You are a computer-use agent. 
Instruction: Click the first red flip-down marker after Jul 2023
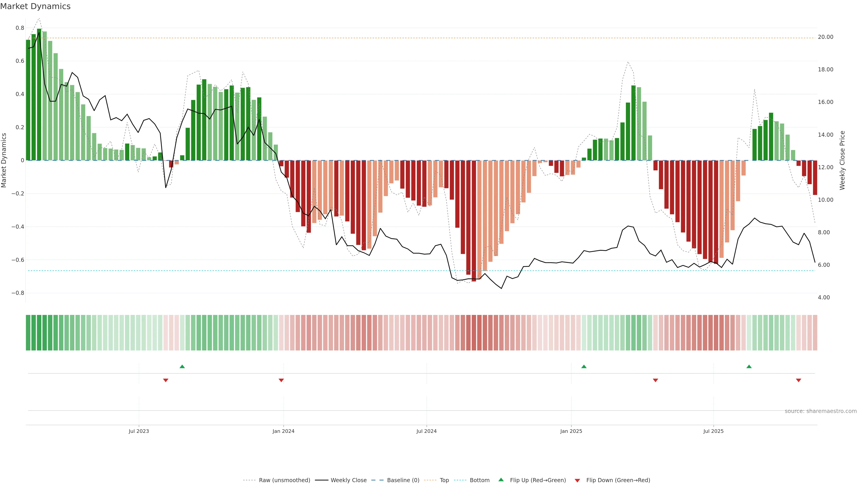pos(166,380)
